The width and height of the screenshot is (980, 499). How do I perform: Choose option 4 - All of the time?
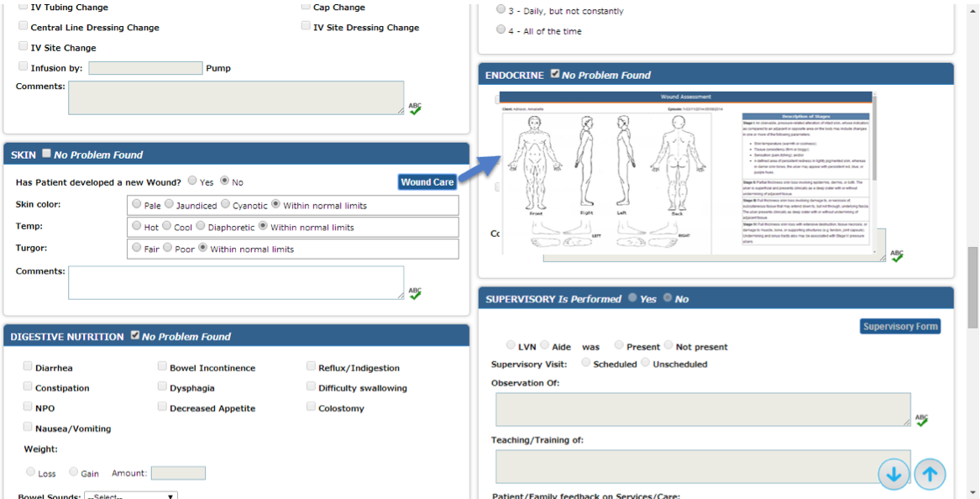click(500, 30)
